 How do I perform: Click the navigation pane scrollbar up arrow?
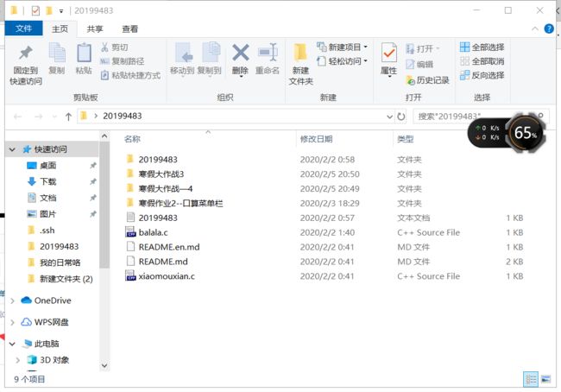tap(104, 136)
